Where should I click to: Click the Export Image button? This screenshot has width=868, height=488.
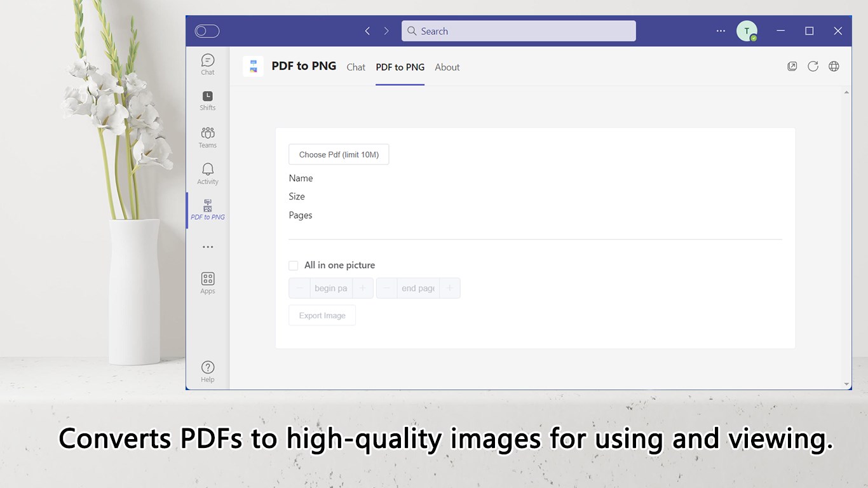[x=322, y=315]
